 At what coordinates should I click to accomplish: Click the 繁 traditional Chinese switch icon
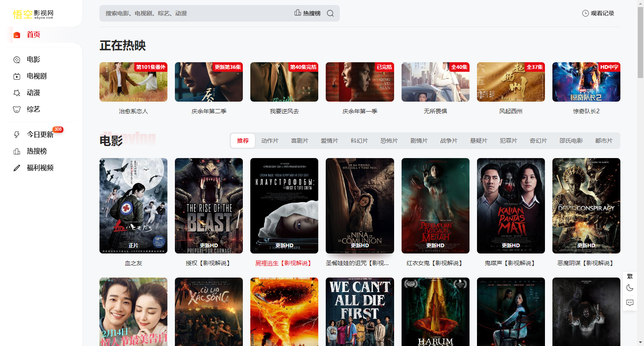pos(630,276)
